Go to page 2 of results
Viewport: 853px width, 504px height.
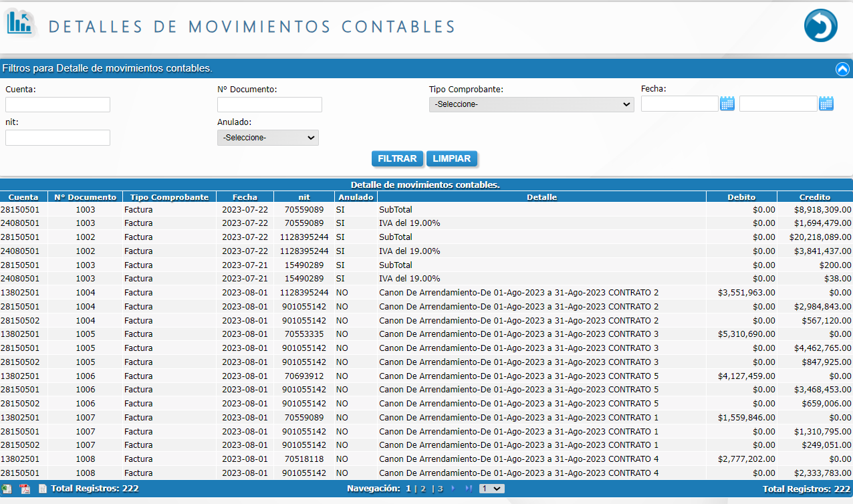point(422,489)
